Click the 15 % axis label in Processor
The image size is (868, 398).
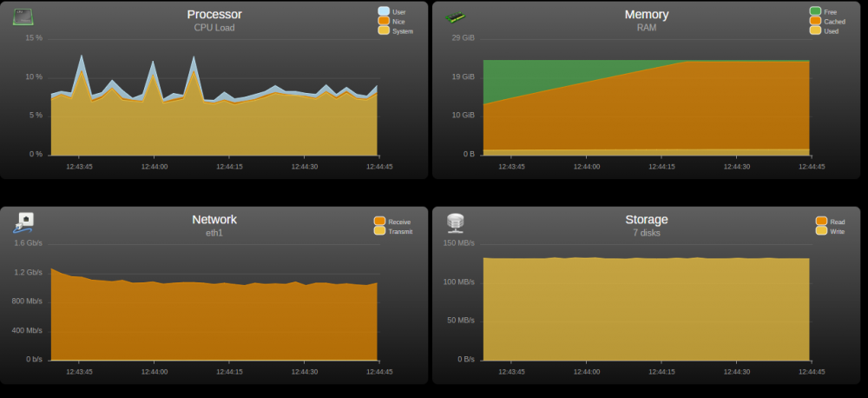[x=34, y=38]
